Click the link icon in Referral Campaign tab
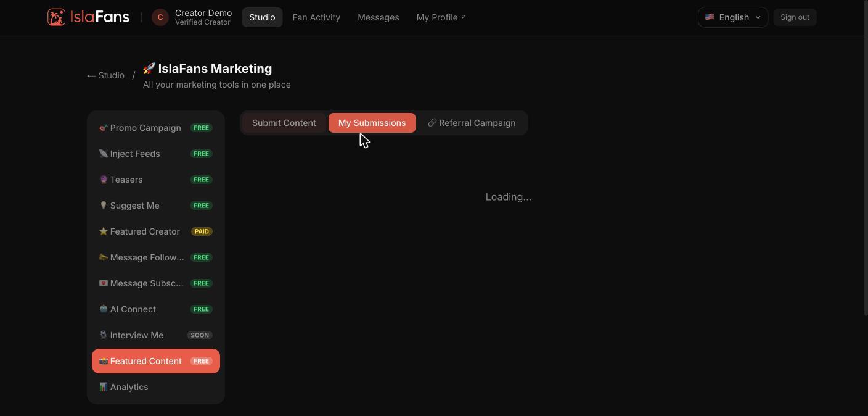 coord(432,123)
